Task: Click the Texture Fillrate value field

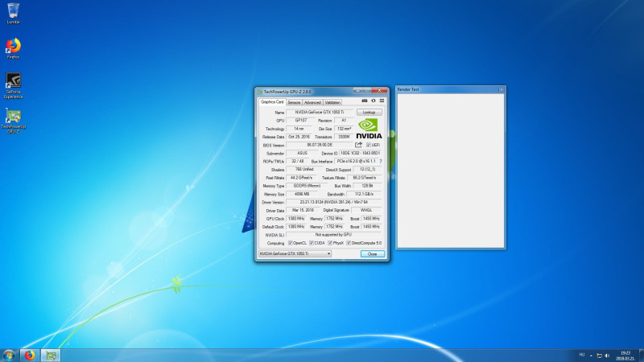Action: 365,178
